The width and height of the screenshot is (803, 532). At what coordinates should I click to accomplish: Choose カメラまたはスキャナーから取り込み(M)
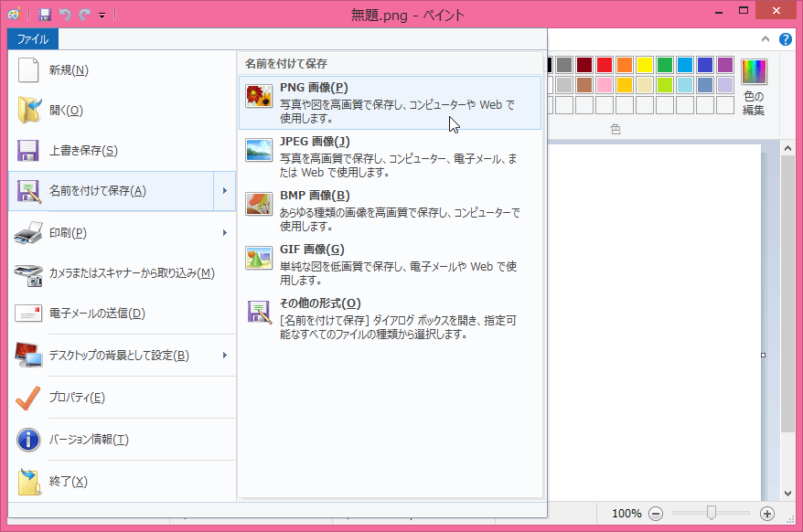click(x=122, y=273)
